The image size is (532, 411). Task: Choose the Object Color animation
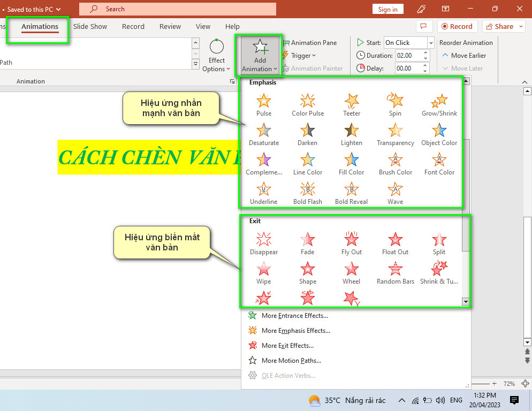tap(439, 134)
